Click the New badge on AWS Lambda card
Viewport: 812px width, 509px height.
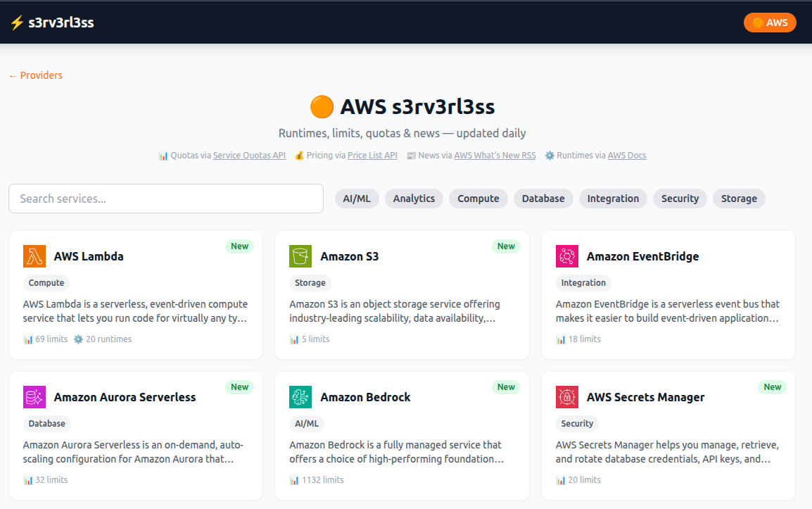click(x=240, y=246)
